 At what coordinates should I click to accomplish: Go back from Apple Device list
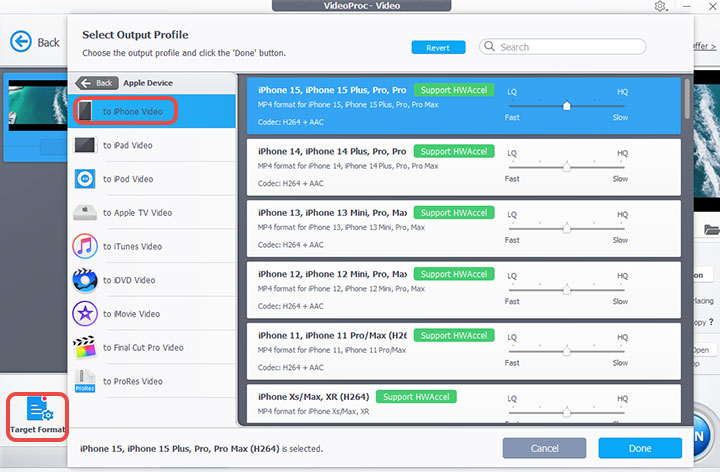tap(97, 83)
